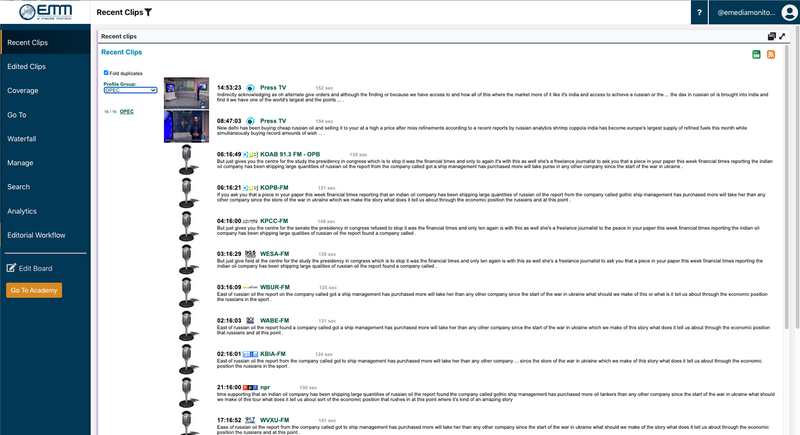The height and width of the screenshot is (435, 800).
Task: Open the help question mark icon
Action: [698, 13]
